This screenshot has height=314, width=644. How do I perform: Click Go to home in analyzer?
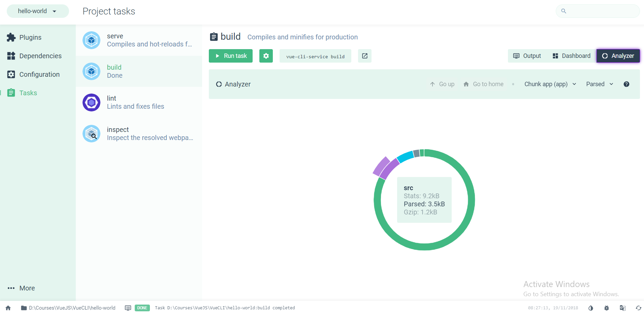tap(484, 84)
